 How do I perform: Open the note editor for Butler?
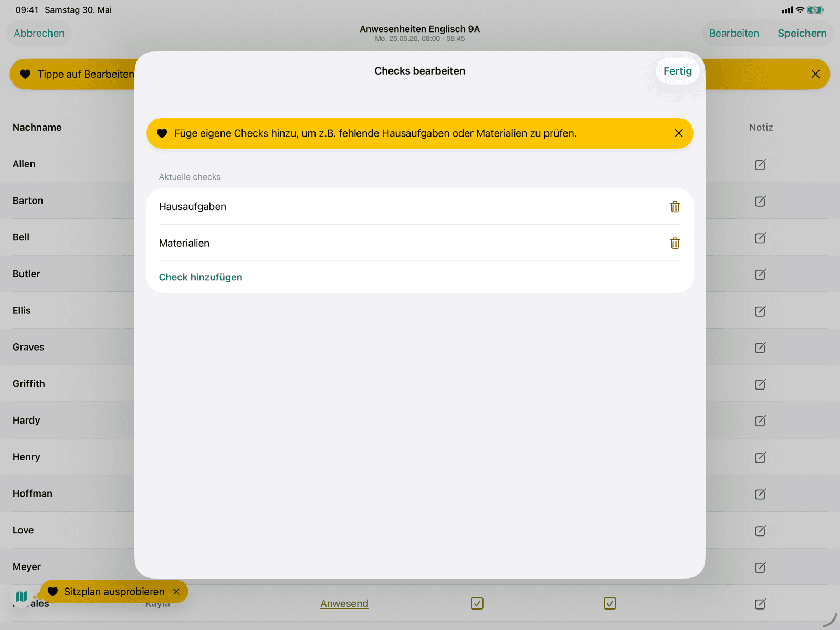(760, 274)
